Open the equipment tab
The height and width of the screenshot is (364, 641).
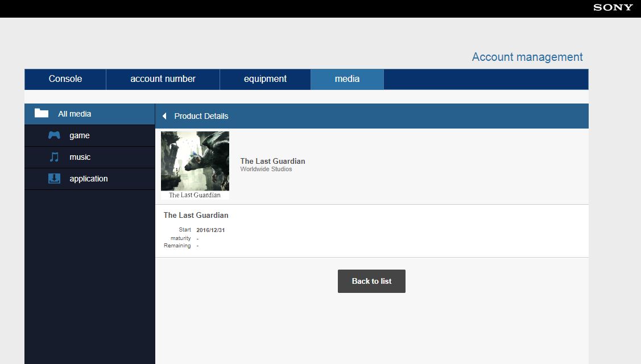(265, 79)
